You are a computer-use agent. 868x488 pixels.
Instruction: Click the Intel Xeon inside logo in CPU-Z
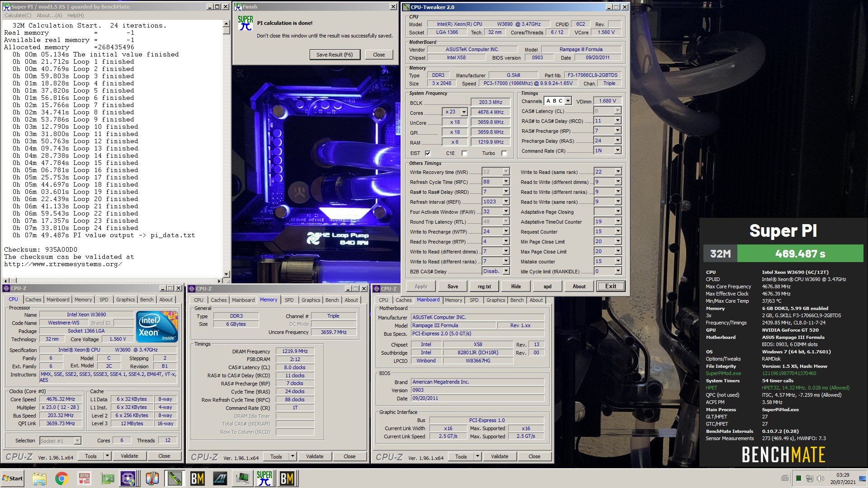[157, 326]
